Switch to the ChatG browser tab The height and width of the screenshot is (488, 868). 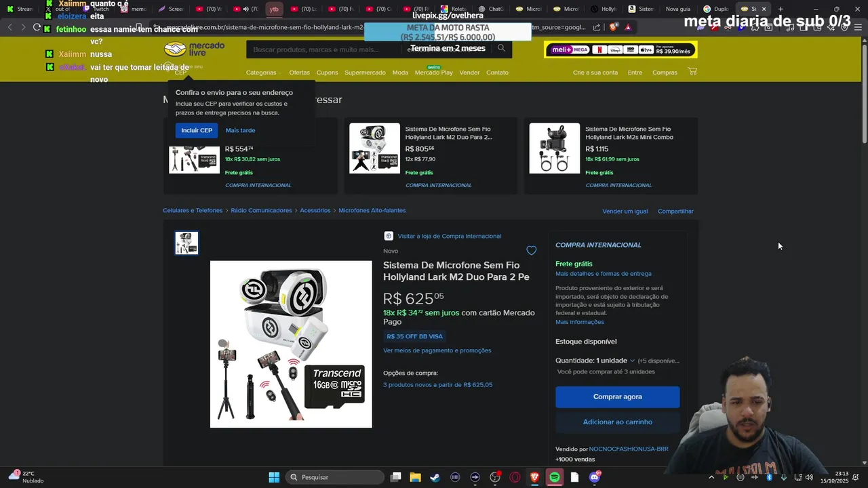(x=491, y=9)
